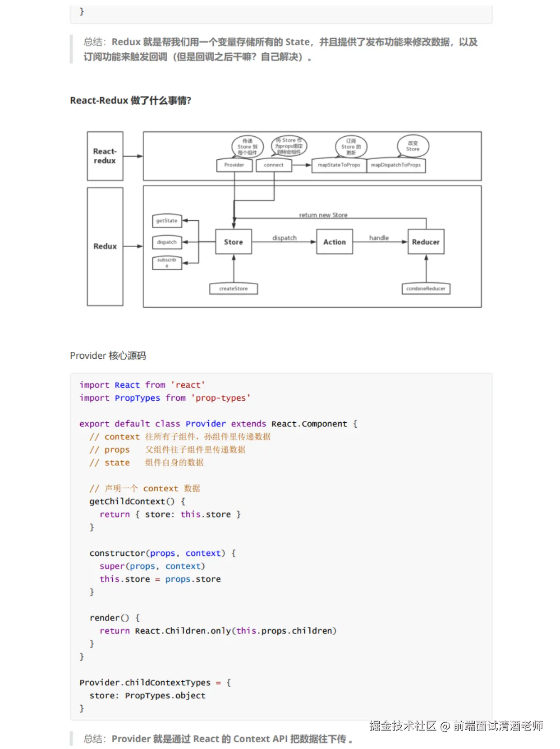The width and height of the screenshot is (560, 749).
Task: Click the "super(props, context)" code line
Action: tap(152, 566)
